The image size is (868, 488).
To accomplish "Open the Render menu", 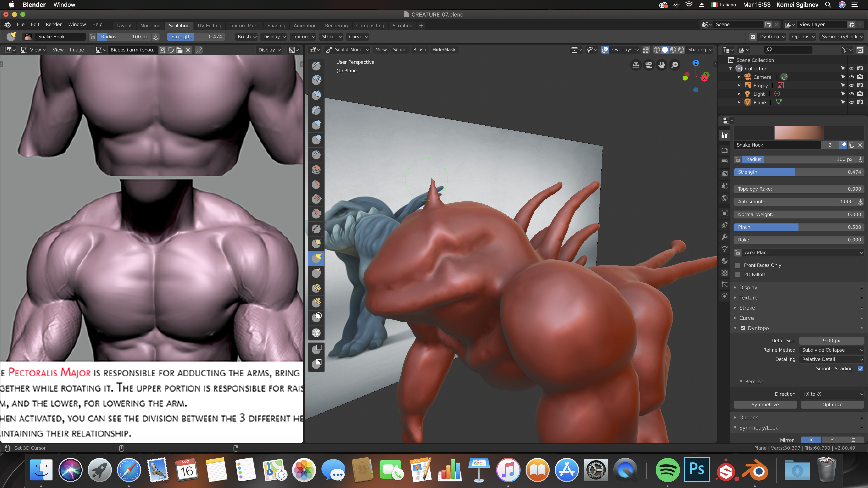I will coord(54,25).
